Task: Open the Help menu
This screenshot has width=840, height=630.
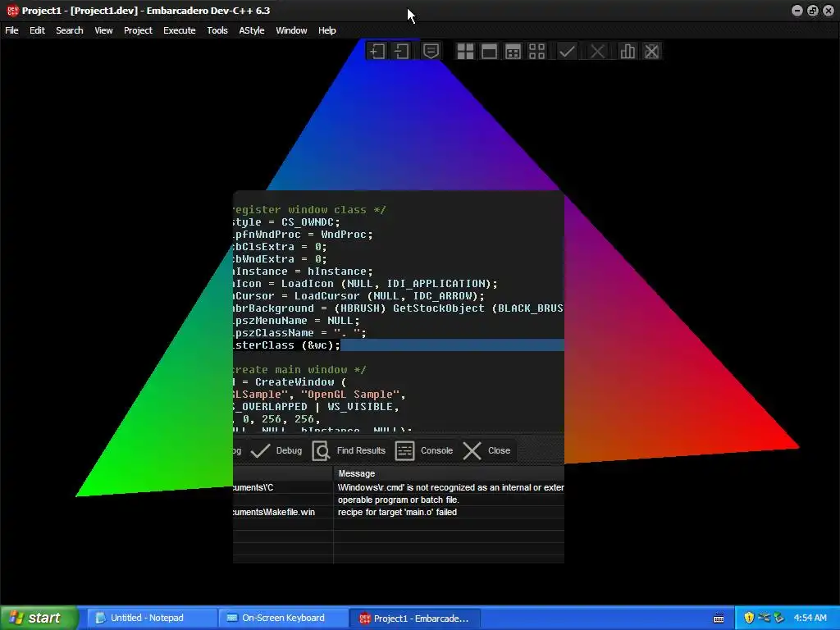Action: (x=326, y=30)
